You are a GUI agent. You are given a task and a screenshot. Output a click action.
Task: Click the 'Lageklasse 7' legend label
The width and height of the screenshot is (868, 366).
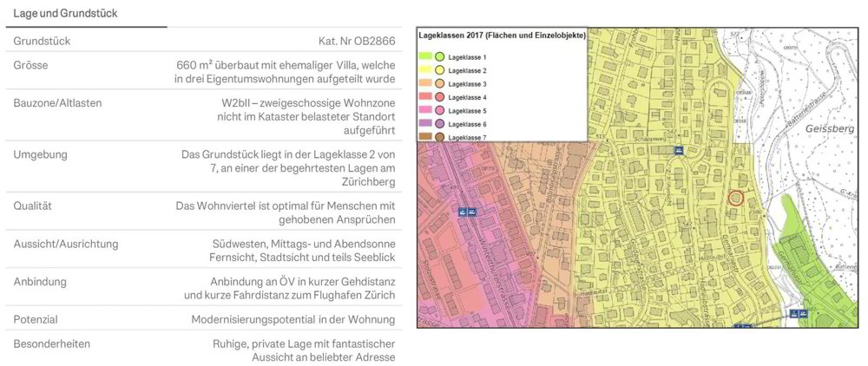(467, 137)
